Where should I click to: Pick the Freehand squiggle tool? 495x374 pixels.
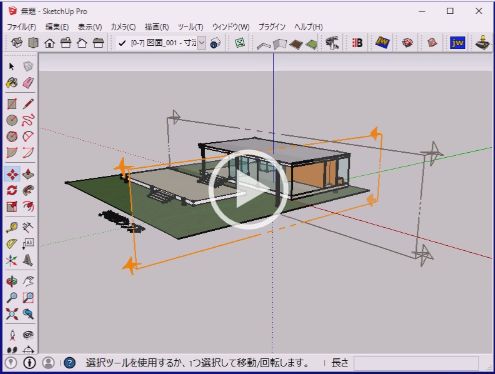point(28,120)
